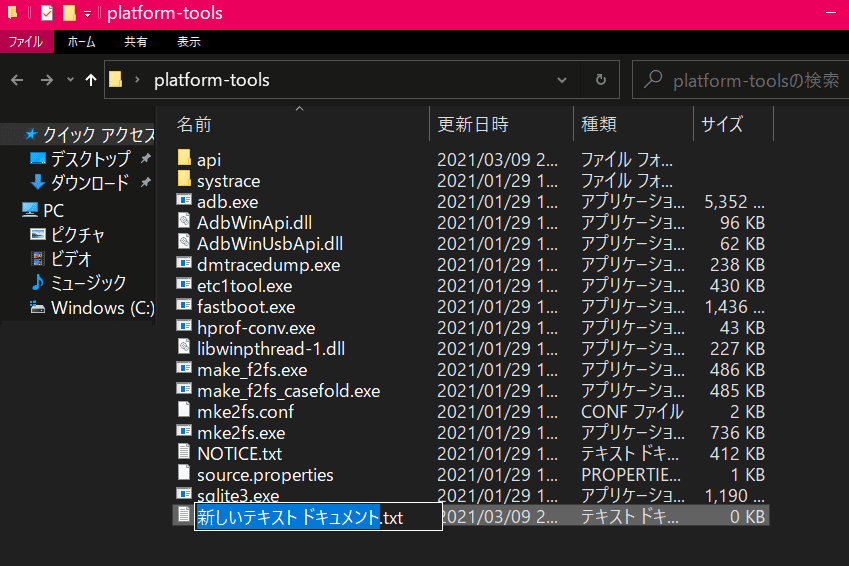The height and width of the screenshot is (566, 849).
Task: Select the mke2fs.conf file icon
Action: 184,409
